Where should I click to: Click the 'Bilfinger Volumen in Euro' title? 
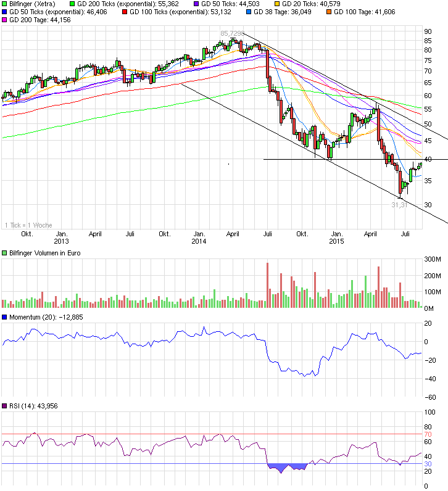[45, 253]
